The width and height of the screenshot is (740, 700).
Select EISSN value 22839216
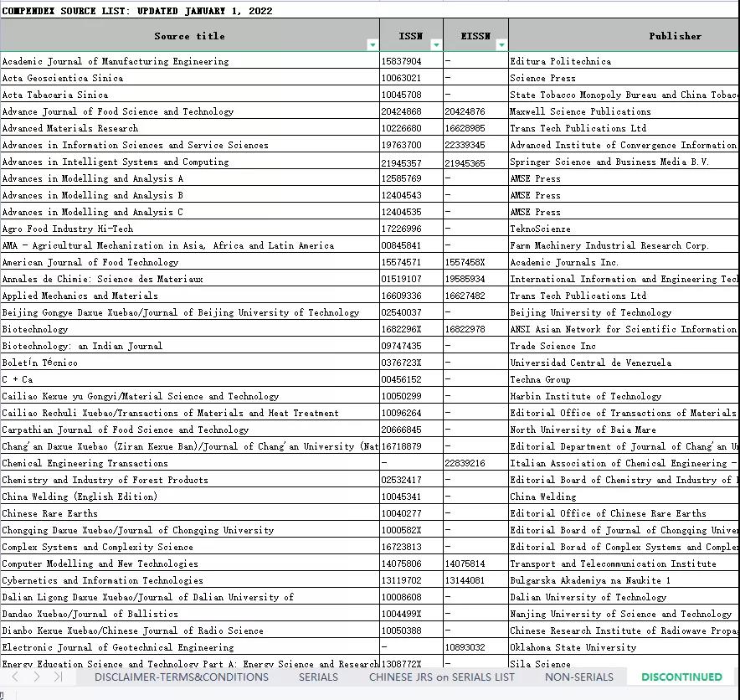[x=475, y=463]
